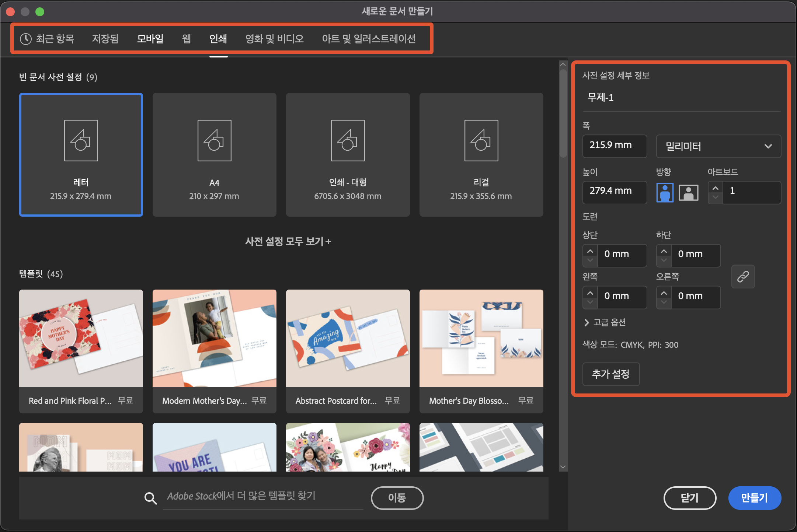The height and width of the screenshot is (532, 797).
Task: Increase top bleed with up arrow
Action: point(590,251)
